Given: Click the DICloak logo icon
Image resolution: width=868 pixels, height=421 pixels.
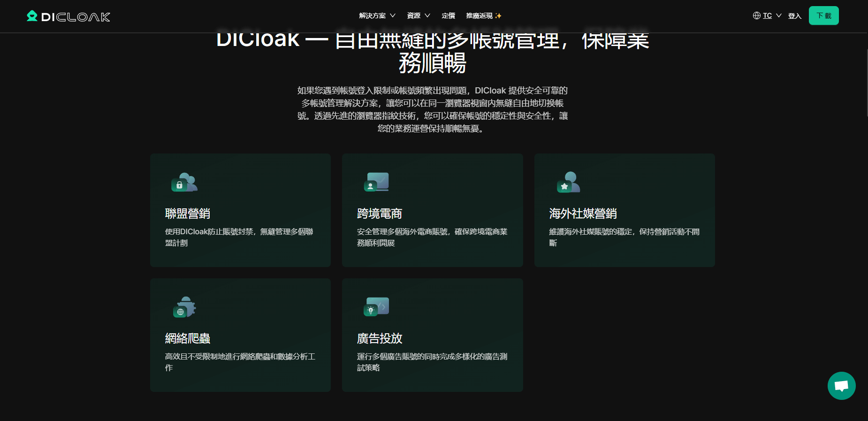Looking at the screenshot, I should click(x=32, y=16).
